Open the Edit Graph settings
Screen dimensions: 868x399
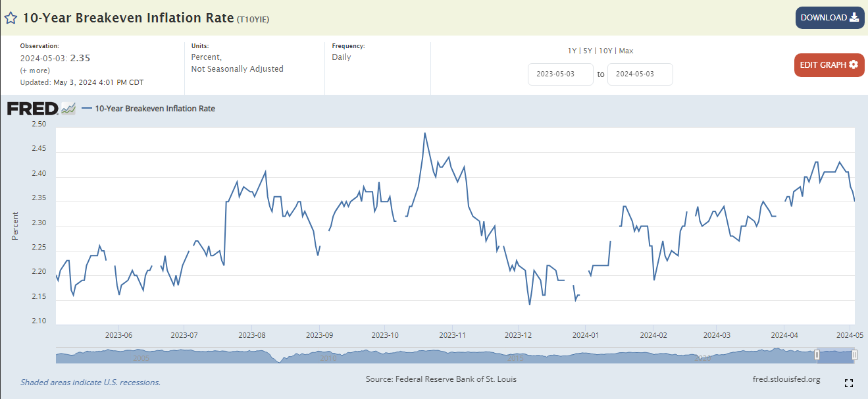[x=829, y=65]
